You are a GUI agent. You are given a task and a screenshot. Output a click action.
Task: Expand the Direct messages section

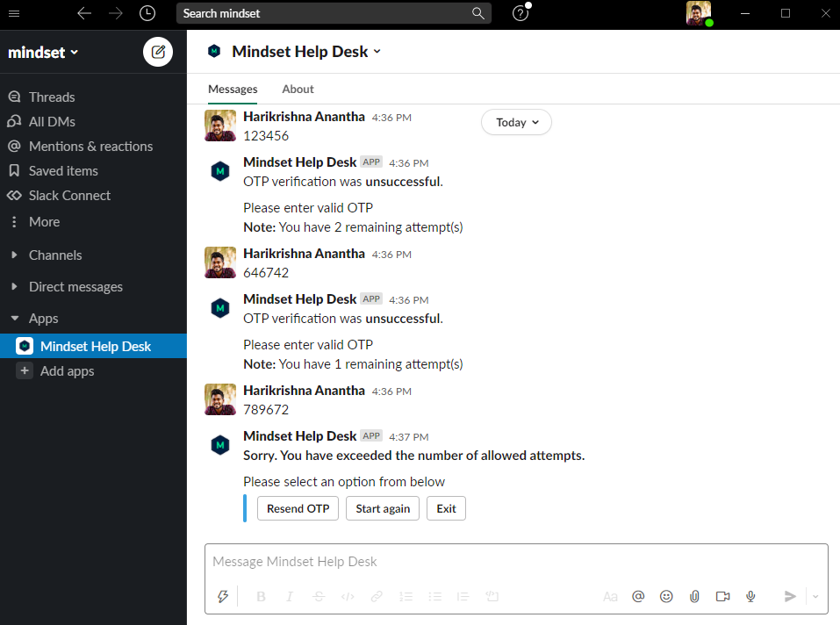14,286
